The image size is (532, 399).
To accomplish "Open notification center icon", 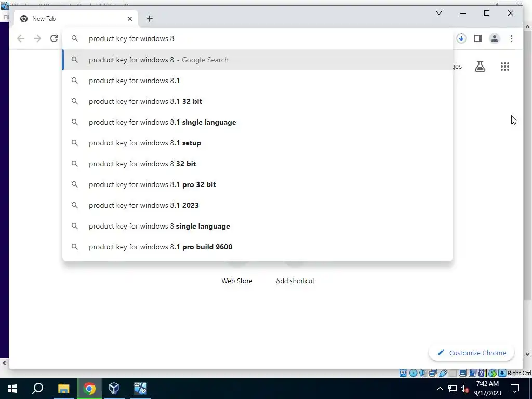I will point(515,389).
